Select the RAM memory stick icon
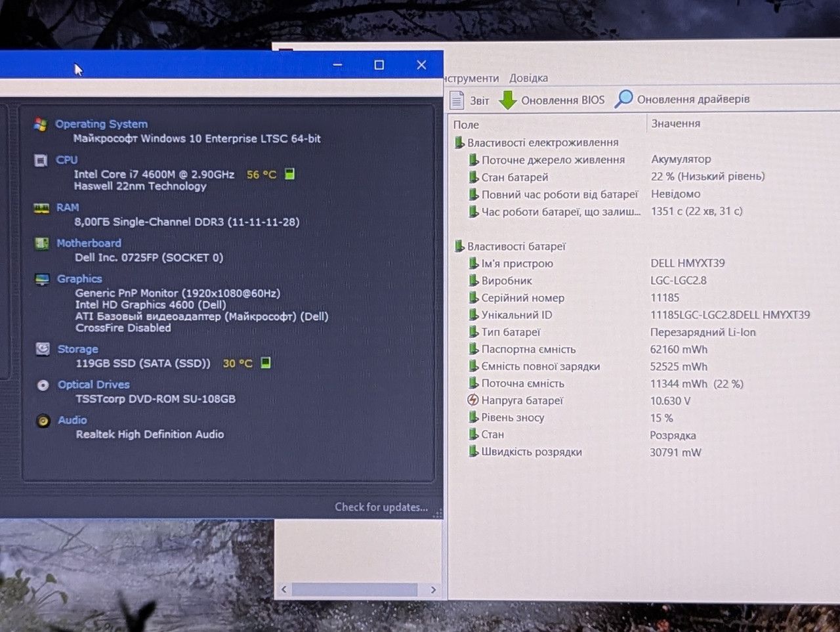 coord(41,208)
